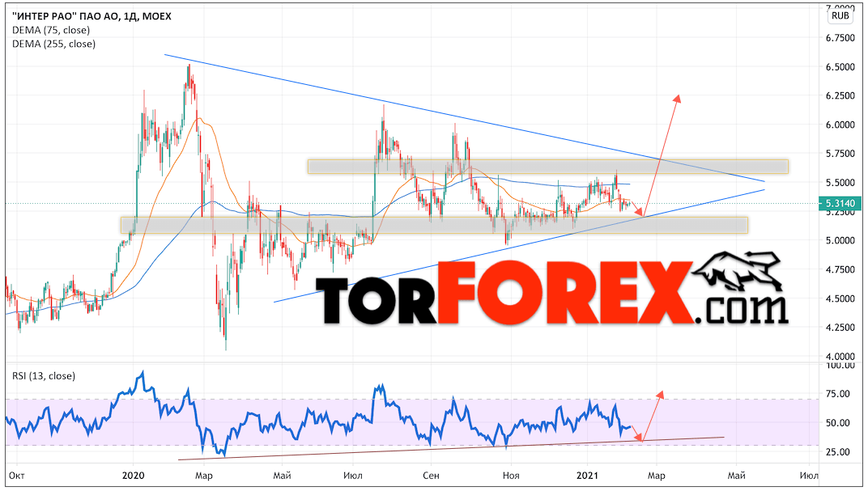Click the RUB currency button
The width and height of the screenshot is (868, 491).
840,15
